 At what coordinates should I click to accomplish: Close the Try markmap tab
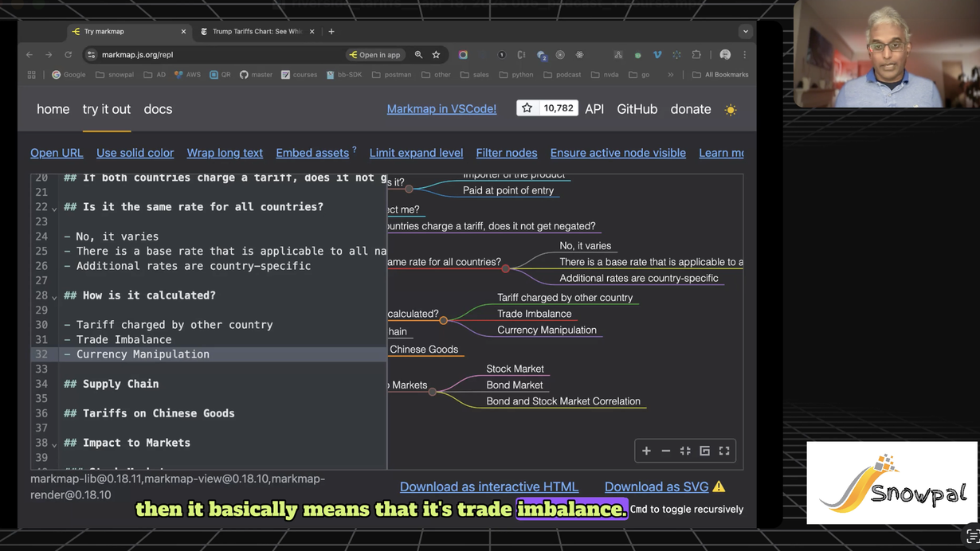tap(183, 32)
